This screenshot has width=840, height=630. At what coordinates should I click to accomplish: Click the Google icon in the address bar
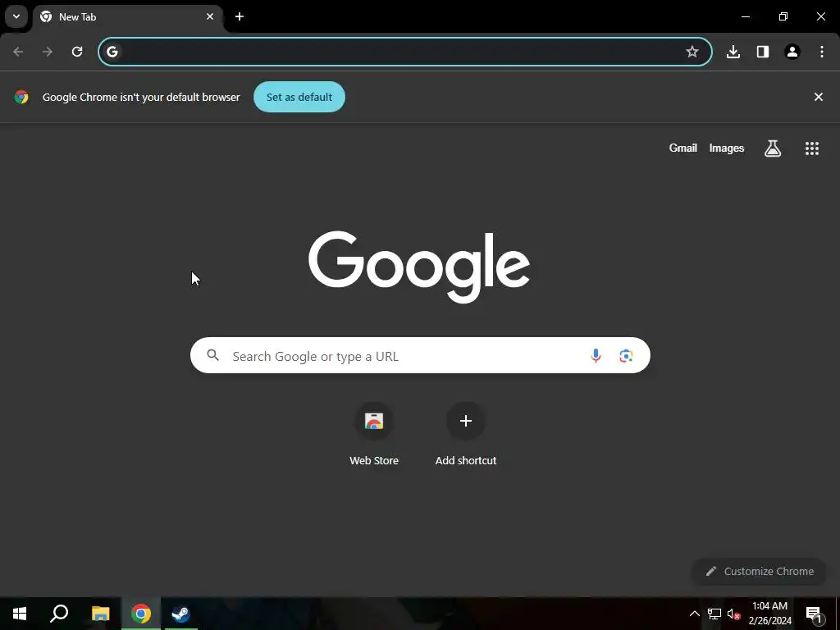click(112, 52)
